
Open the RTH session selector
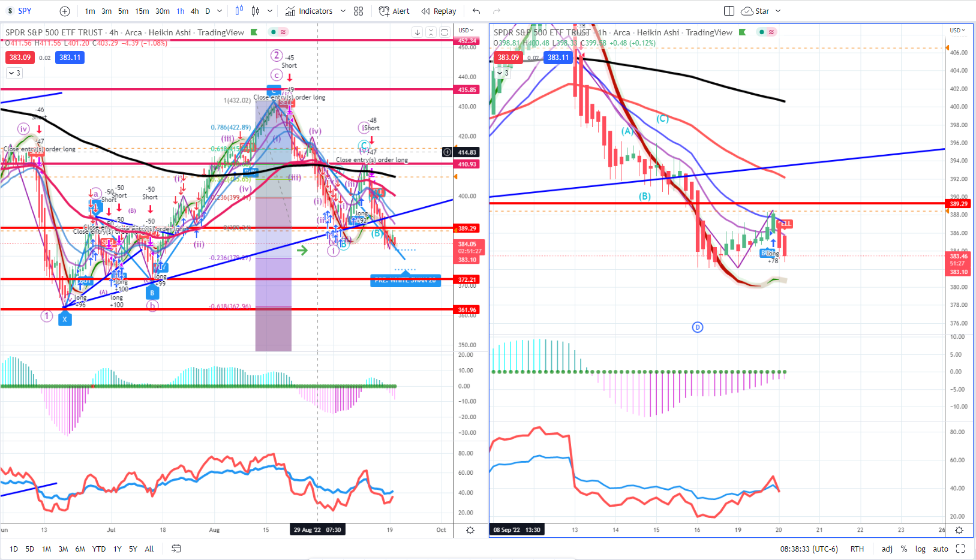(x=857, y=549)
